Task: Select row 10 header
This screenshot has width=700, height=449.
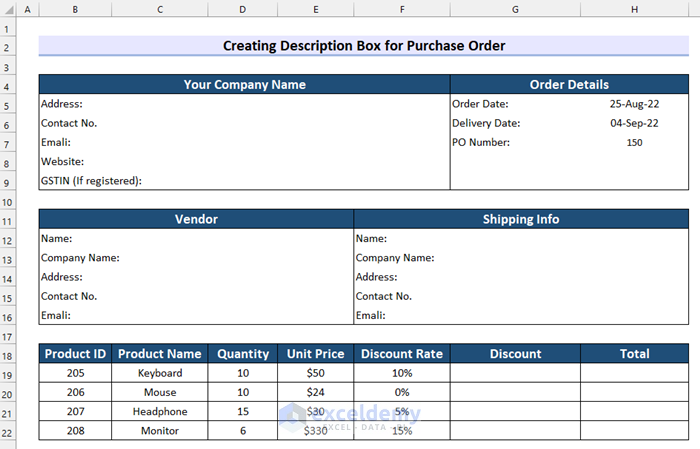Action: pyautogui.click(x=7, y=202)
